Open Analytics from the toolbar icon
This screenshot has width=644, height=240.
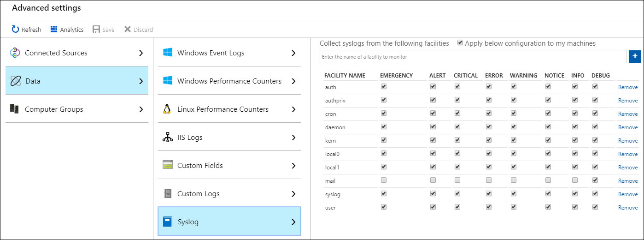54,30
